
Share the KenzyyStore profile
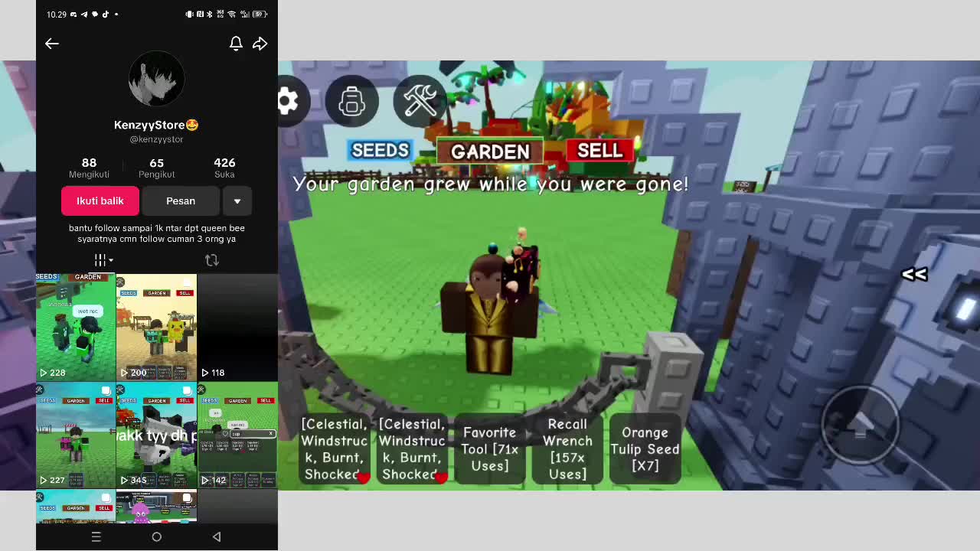260,44
